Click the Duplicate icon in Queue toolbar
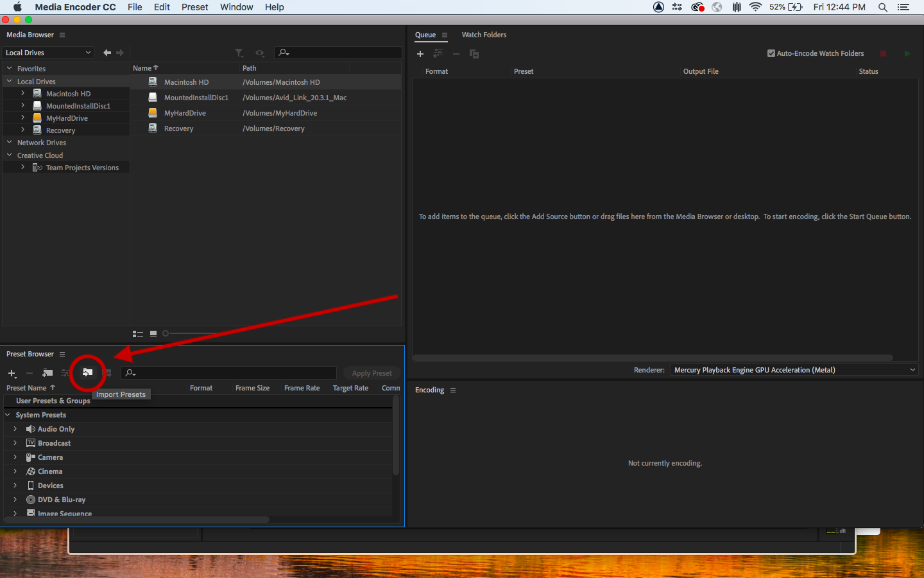The width and height of the screenshot is (924, 578). pos(474,54)
